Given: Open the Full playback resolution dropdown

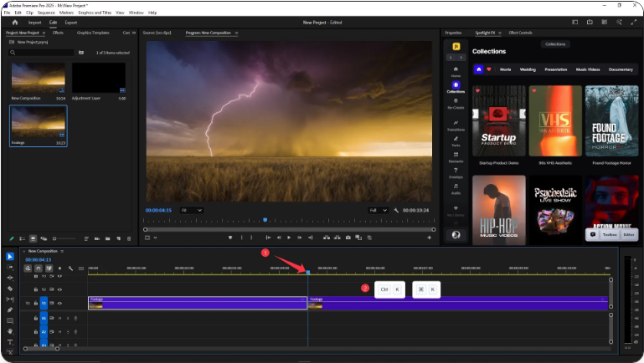Looking at the screenshot, I should click(379, 210).
